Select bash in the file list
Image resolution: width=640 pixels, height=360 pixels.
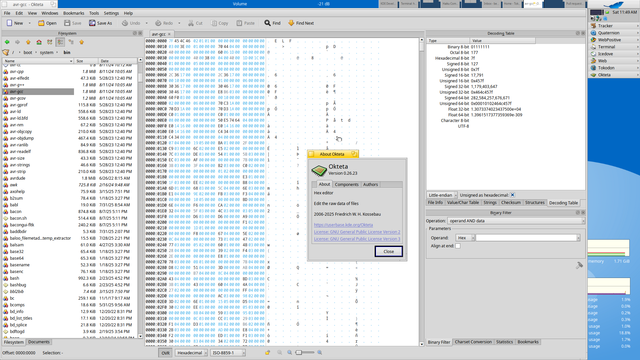coord(14,278)
